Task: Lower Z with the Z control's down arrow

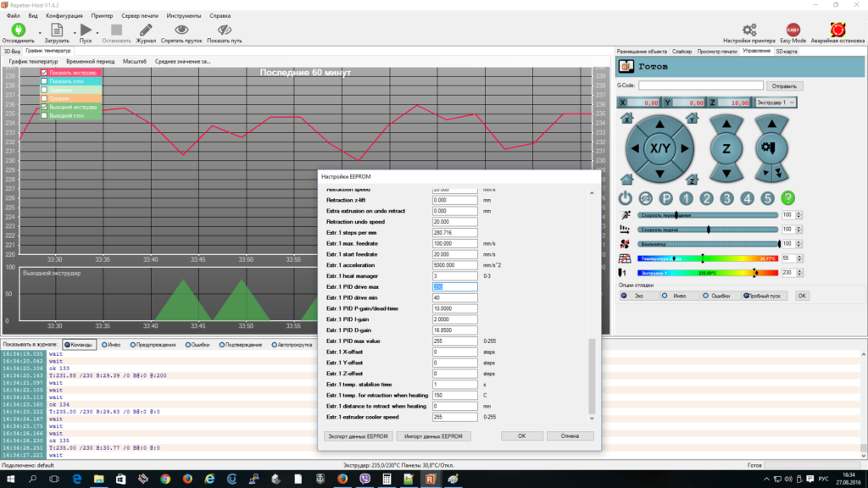Action: [726, 173]
